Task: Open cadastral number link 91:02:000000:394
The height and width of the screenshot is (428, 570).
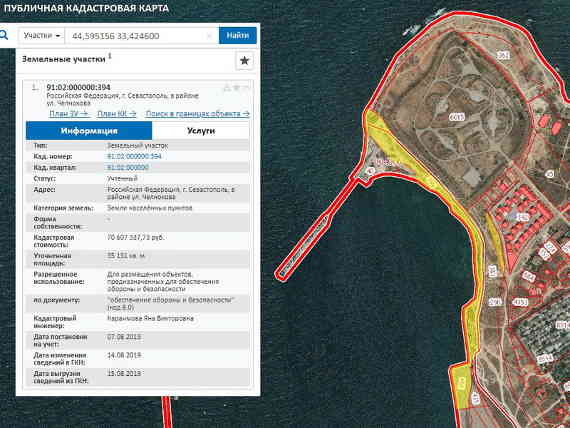Action: tap(134, 156)
